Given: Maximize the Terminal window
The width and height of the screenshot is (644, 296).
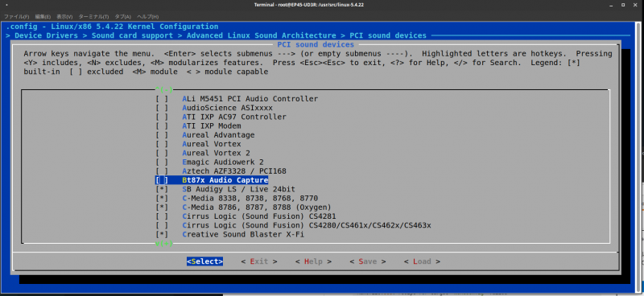Looking at the screenshot, I should point(624,5).
